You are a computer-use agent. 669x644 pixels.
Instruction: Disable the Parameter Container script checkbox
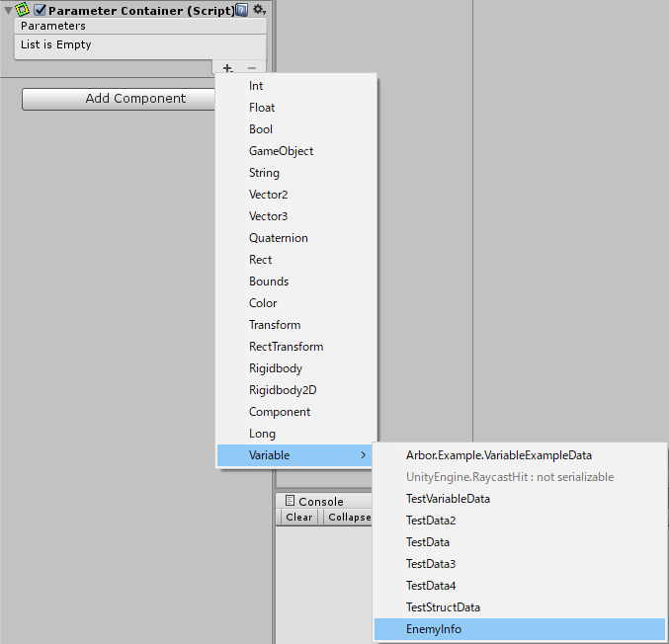pos(40,10)
